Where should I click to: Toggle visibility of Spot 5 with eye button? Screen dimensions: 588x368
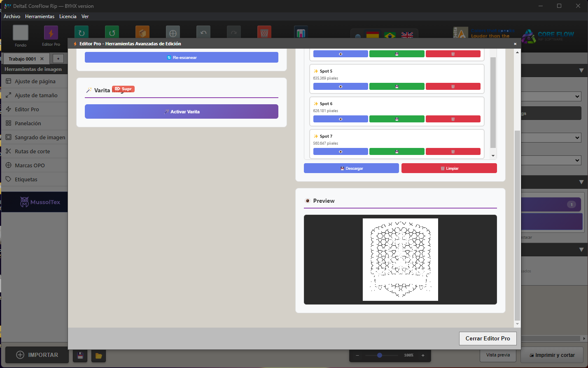click(341, 87)
